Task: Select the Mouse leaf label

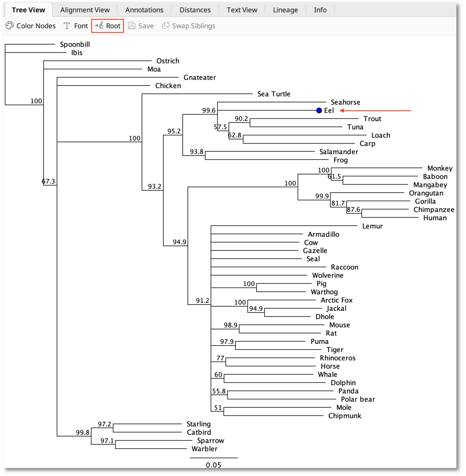Action: click(x=340, y=325)
